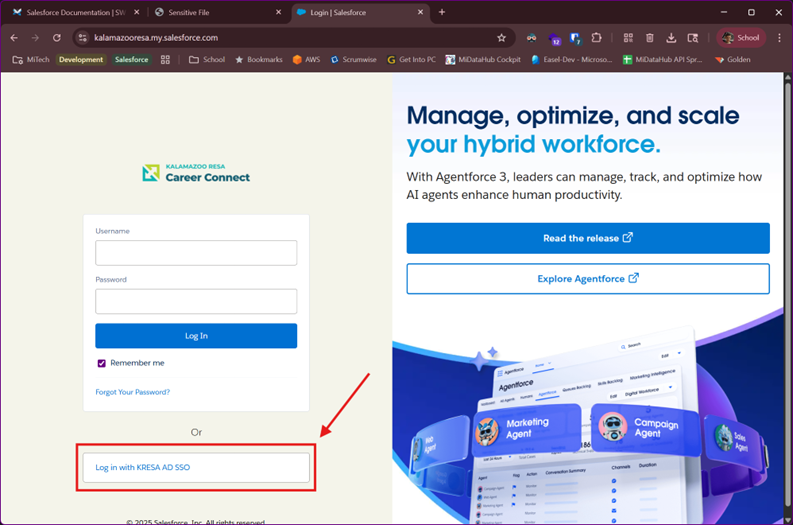This screenshot has height=525, width=793.
Task: Open School bookmarks folder
Action: pos(207,60)
